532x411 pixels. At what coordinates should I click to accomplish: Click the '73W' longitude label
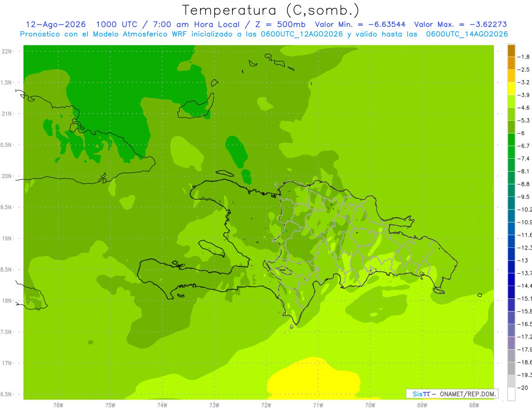click(x=214, y=405)
